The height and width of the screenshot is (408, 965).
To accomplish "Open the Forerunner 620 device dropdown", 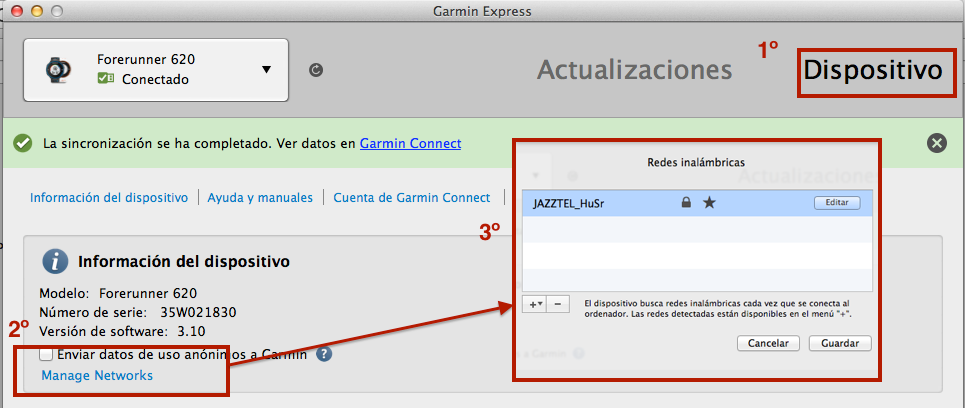I will tap(266, 70).
